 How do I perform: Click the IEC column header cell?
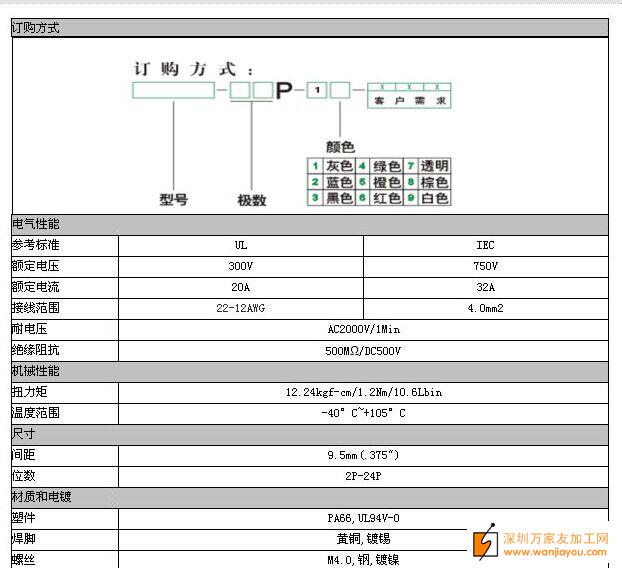(485, 245)
